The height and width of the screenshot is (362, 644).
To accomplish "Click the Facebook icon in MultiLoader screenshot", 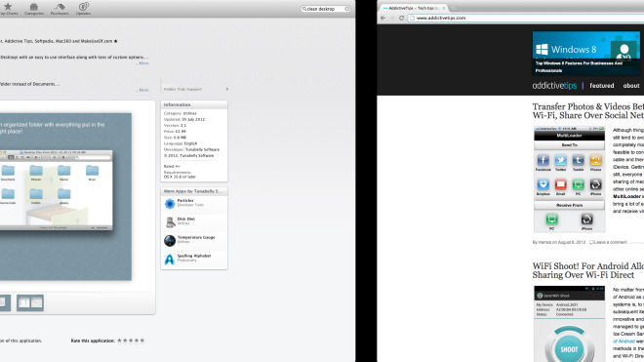I will coord(543,160).
